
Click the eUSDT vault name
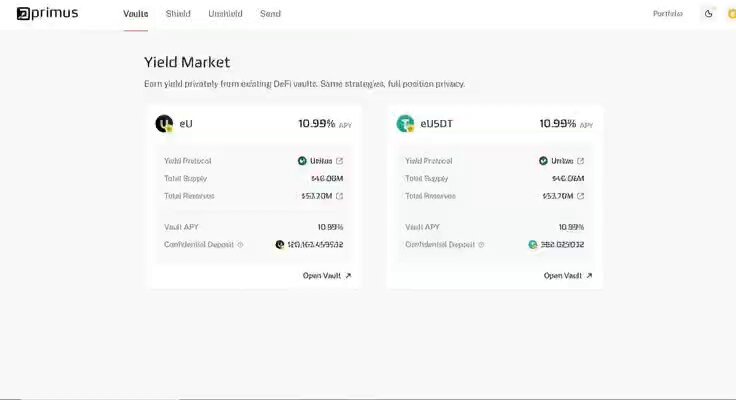(x=437, y=124)
